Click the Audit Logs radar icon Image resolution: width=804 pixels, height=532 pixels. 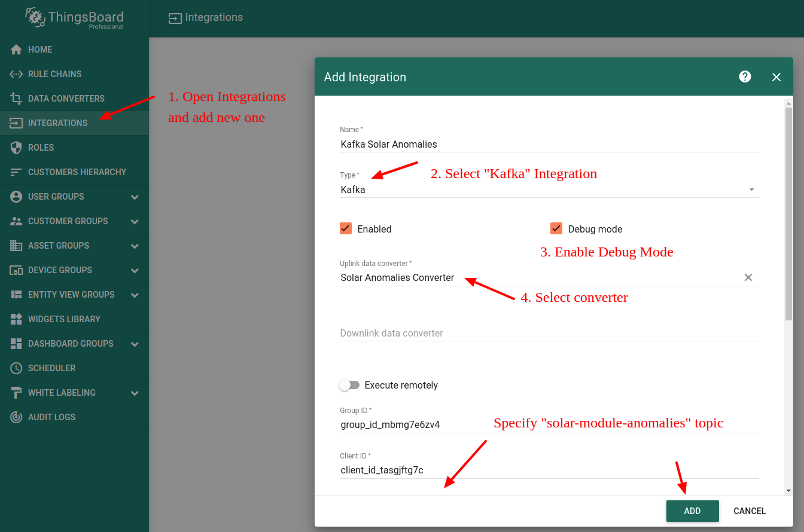tap(16, 417)
